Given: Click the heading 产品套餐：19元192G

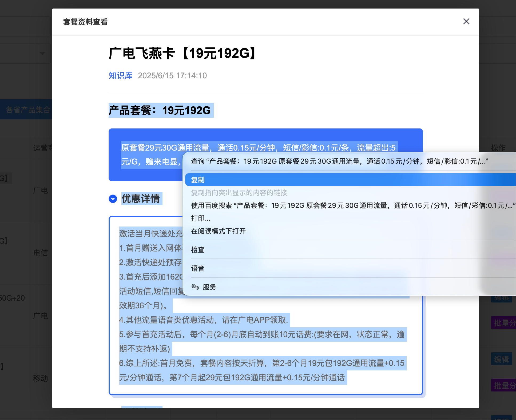Looking at the screenshot, I should click(x=160, y=110).
